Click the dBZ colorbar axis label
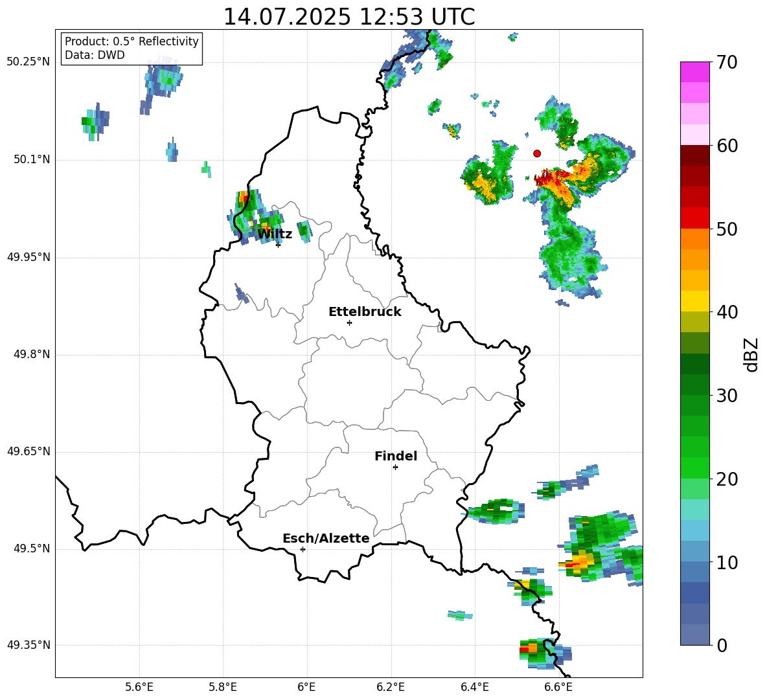The width and height of the screenshot is (767, 700). (751, 354)
